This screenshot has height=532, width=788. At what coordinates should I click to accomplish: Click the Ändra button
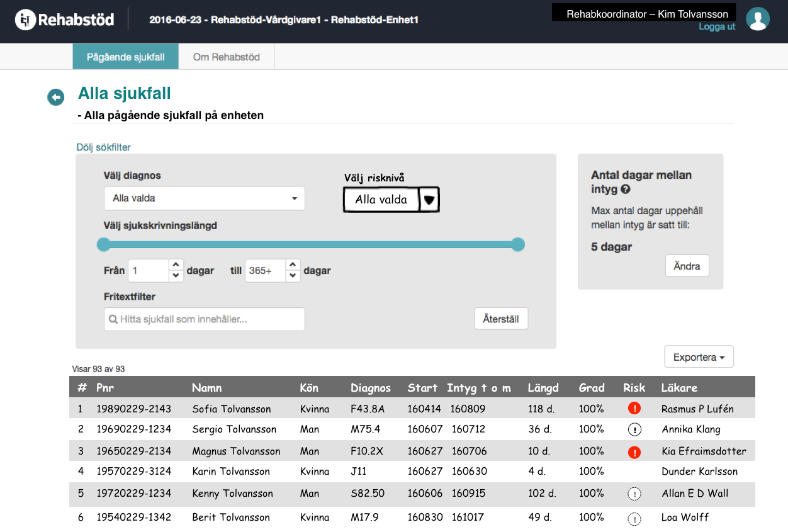pyautogui.click(x=687, y=266)
